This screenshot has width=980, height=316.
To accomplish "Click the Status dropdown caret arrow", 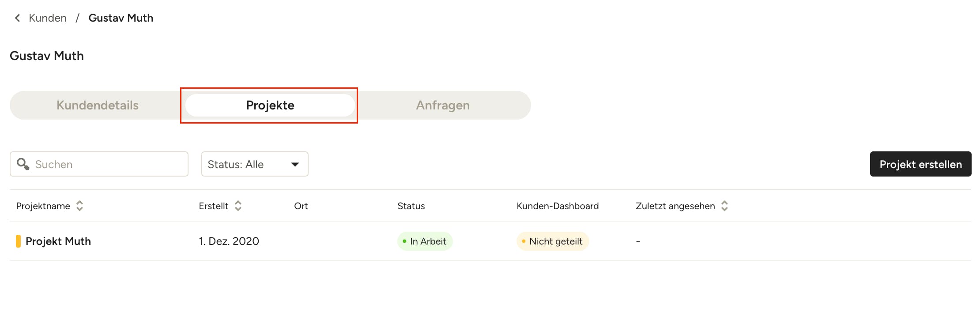I will (295, 164).
